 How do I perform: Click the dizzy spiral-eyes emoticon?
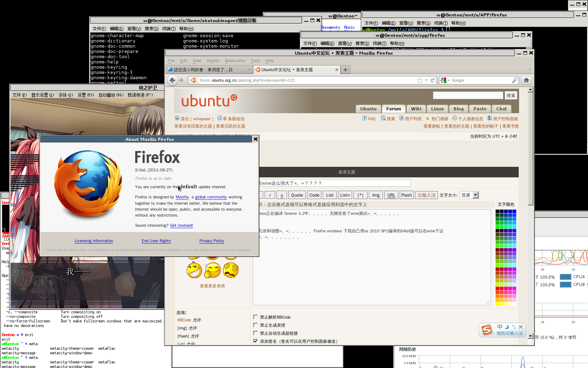[231, 270]
